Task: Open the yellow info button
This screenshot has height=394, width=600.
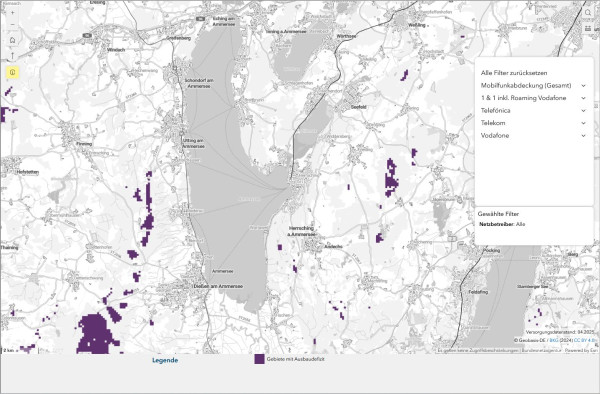Action: click(x=12, y=72)
